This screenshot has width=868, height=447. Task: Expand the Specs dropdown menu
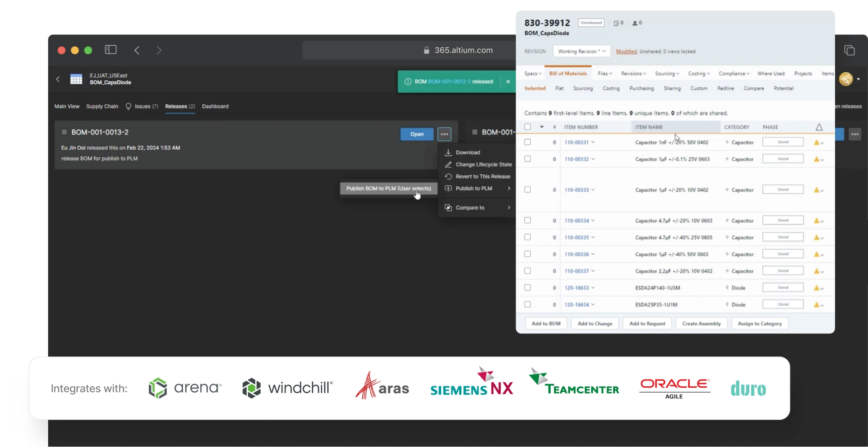[532, 74]
